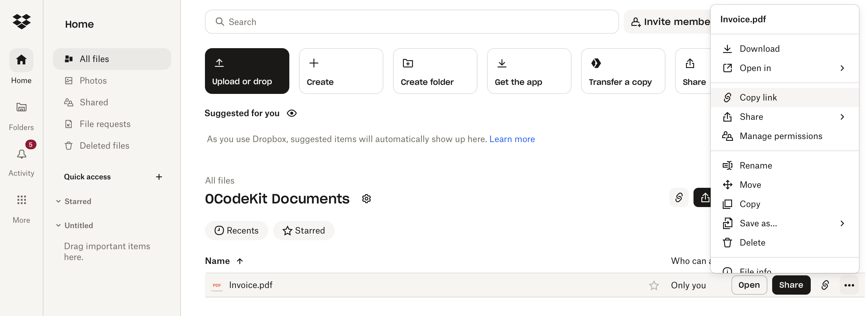Click the Get the app button
This screenshot has height=316, width=868.
529,71
